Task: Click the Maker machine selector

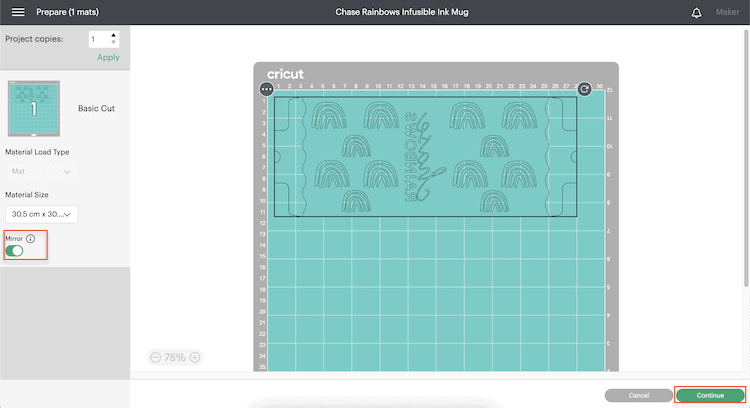Action: tap(727, 12)
